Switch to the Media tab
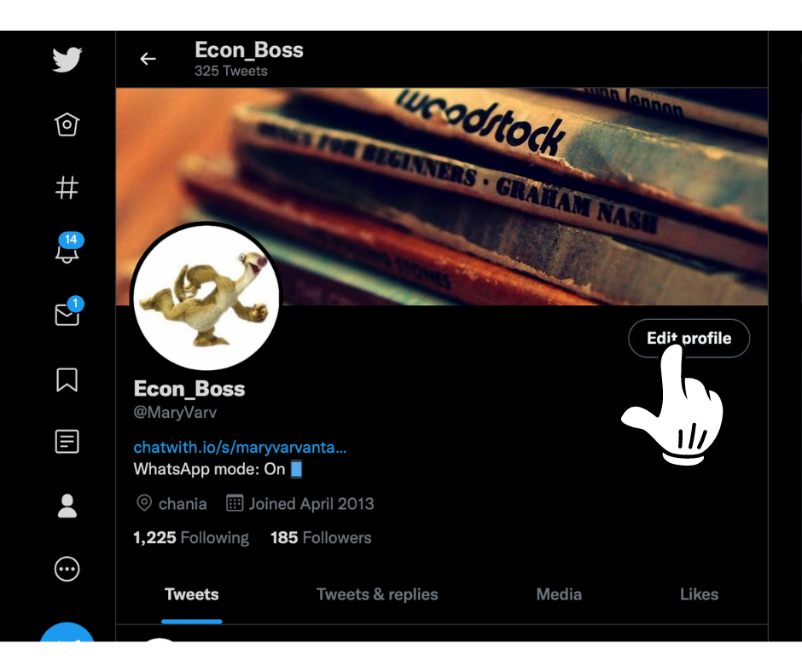 click(559, 594)
